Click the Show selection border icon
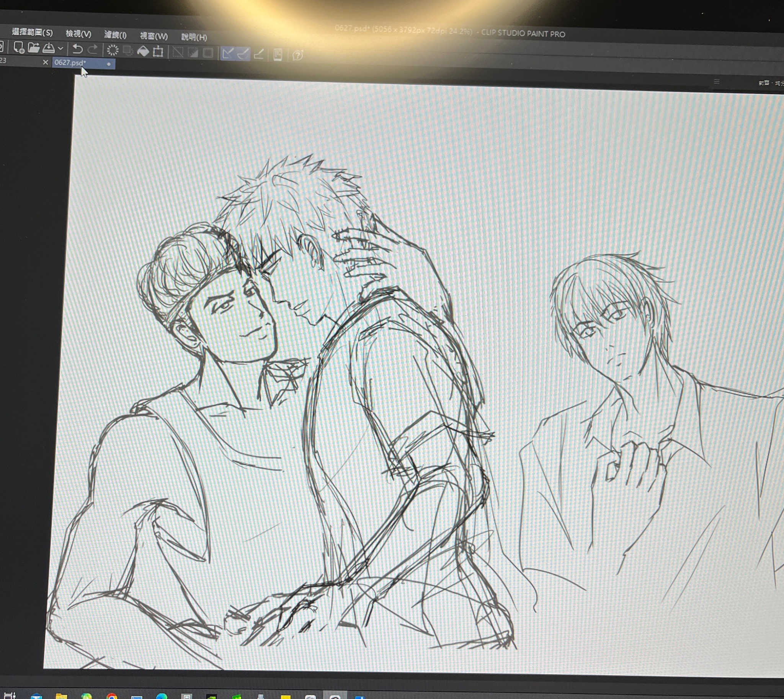Image resolution: width=784 pixels, height=699 pixels. [208, 53]
